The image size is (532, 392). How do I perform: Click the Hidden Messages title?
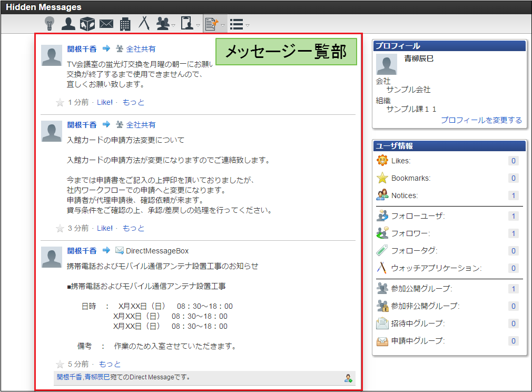[43, 7]
